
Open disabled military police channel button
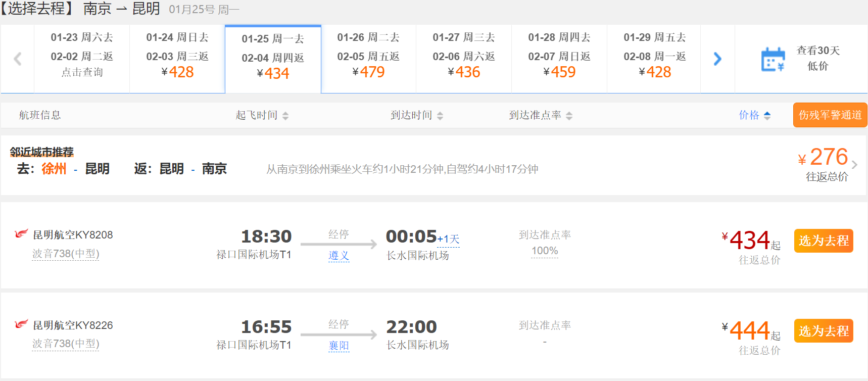830,115
